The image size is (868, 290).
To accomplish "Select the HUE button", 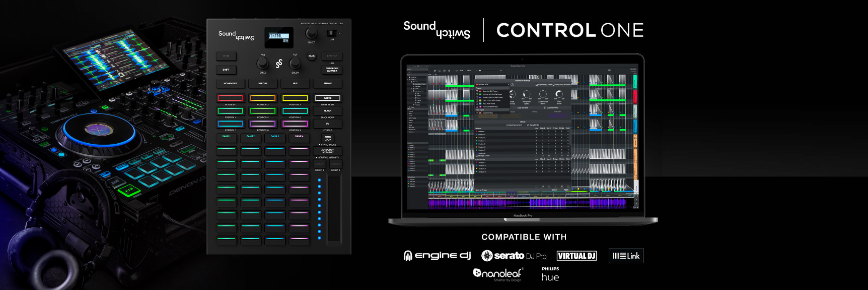I will [295, 83].
